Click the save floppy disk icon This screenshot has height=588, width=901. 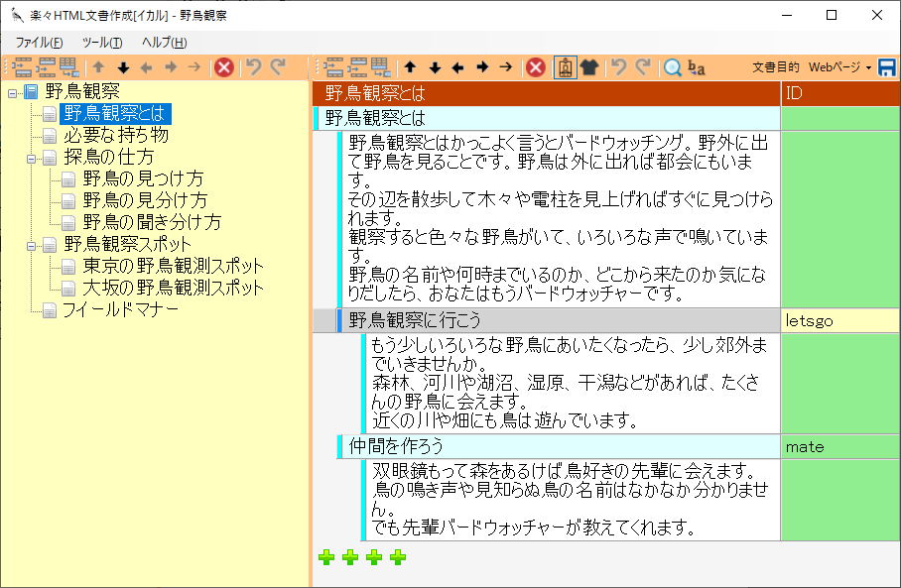pyautogui.click(x=887, y=67)
